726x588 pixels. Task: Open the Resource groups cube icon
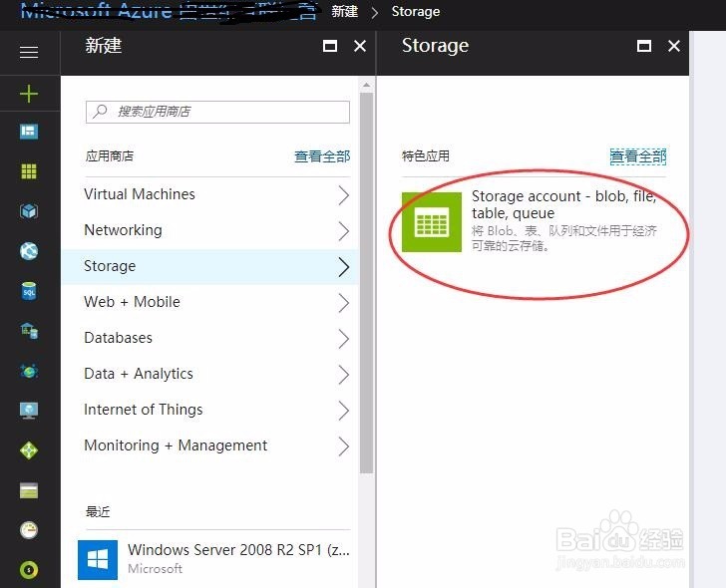[29, 211]
